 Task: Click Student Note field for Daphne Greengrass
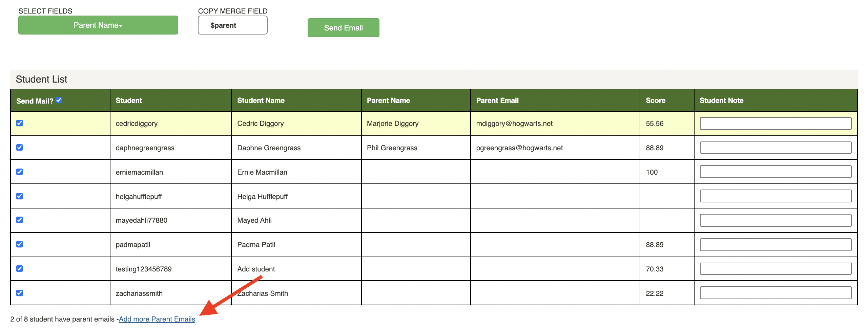776,148
